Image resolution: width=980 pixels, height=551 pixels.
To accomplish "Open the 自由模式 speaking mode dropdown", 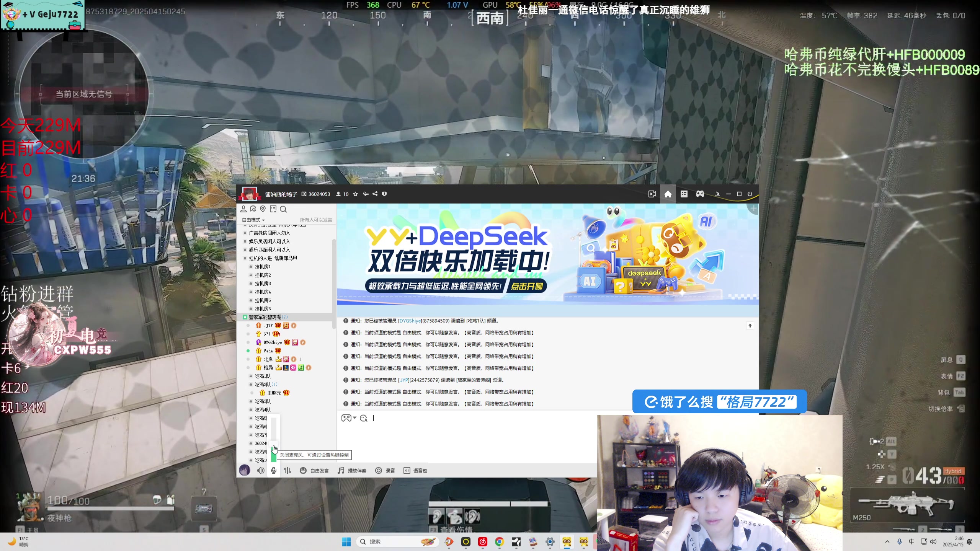I will point(253,220).
